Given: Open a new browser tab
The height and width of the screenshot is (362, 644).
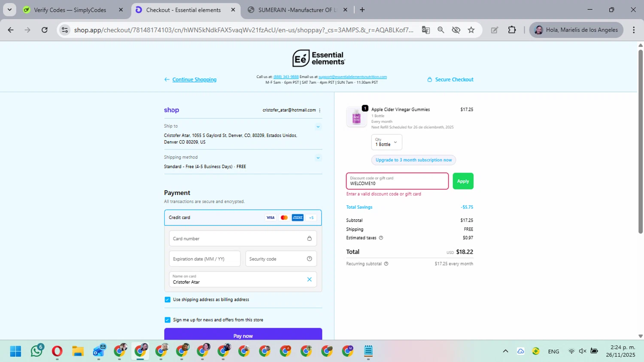Looking at the screenshot, I should (362, 10).
